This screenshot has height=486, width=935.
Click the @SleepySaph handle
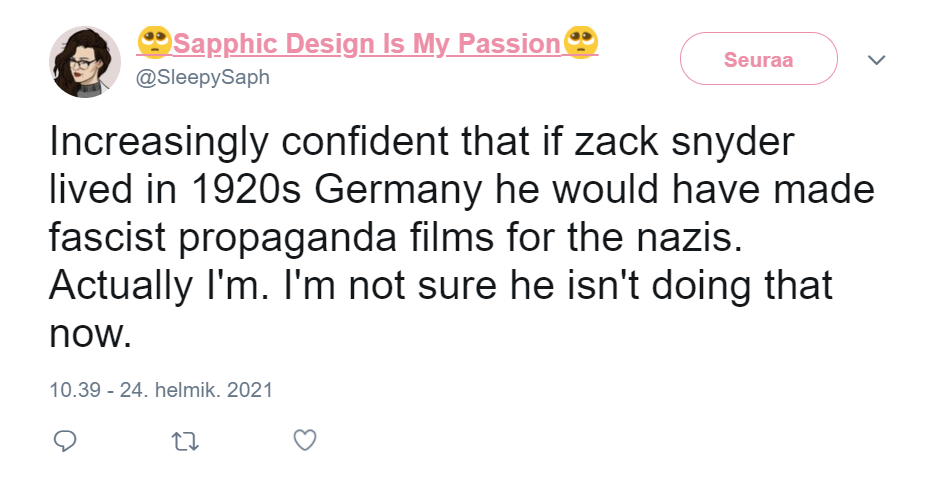click(203, 77)
